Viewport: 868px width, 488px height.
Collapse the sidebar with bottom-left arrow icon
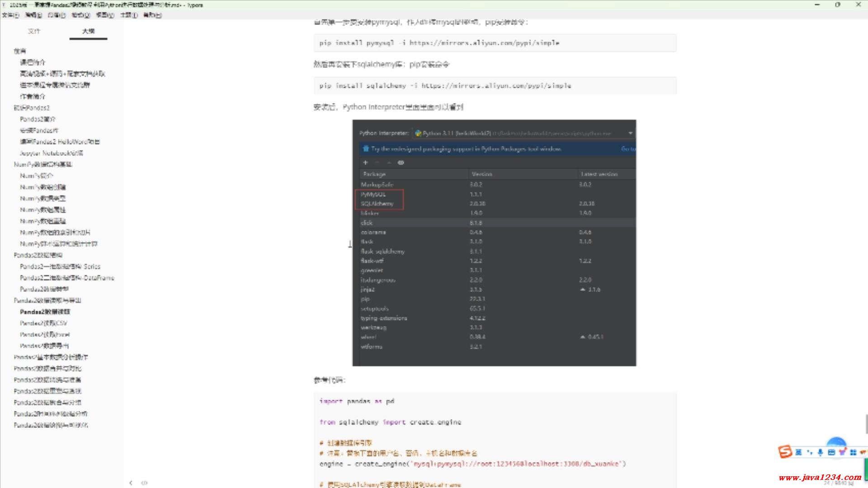tap(131, 483)
